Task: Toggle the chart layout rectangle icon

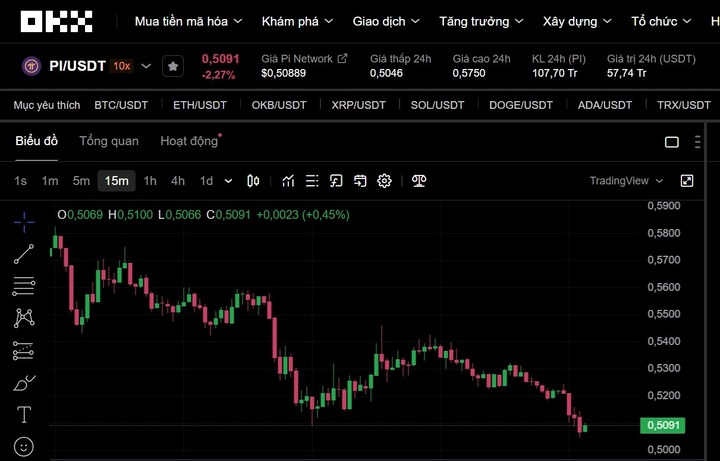Action: [x=672, y=142]
